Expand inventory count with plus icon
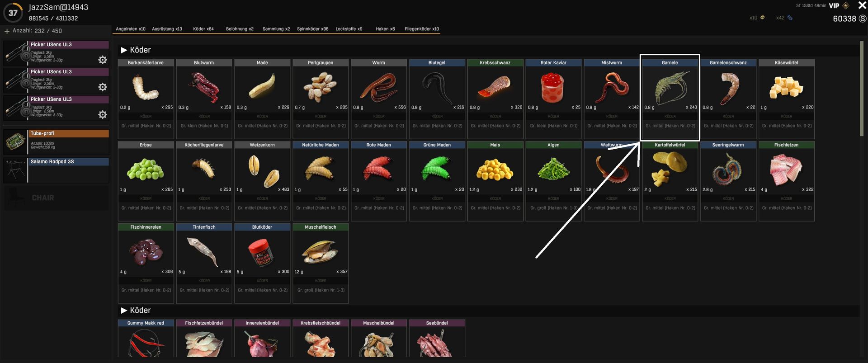Viewport: 868px width, 363px height. pyautogui.click(x=7, y=31)
